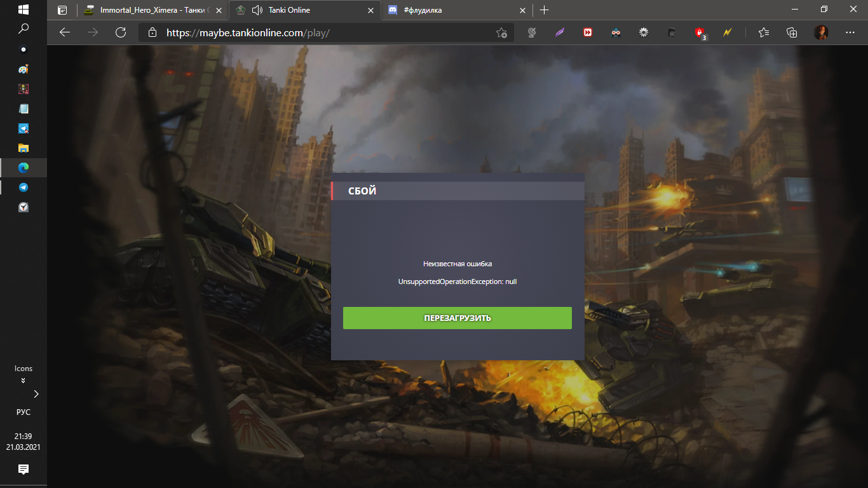The image size is (868, 488).
Task: Open File Explorer from the taskbar
Action: pyautogui.click(x=24, y=148)
